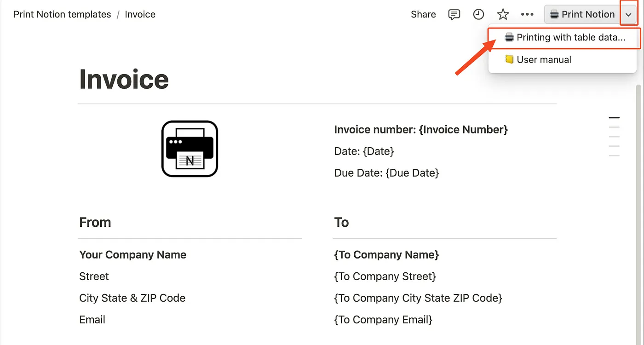Screen dimensions: 644x345
Task: Select Invoice in the breadcrumb trail
Action: point(140,14)
